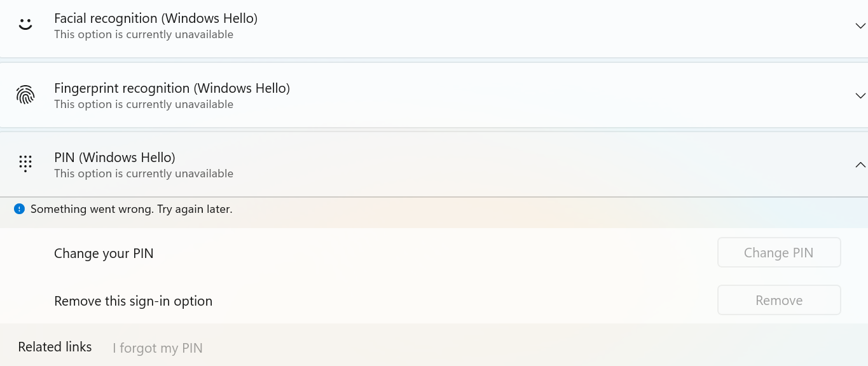This screenshot has width=868, height=366.
Task: Click the Change your PIN label text
Action: pos(104,253)
